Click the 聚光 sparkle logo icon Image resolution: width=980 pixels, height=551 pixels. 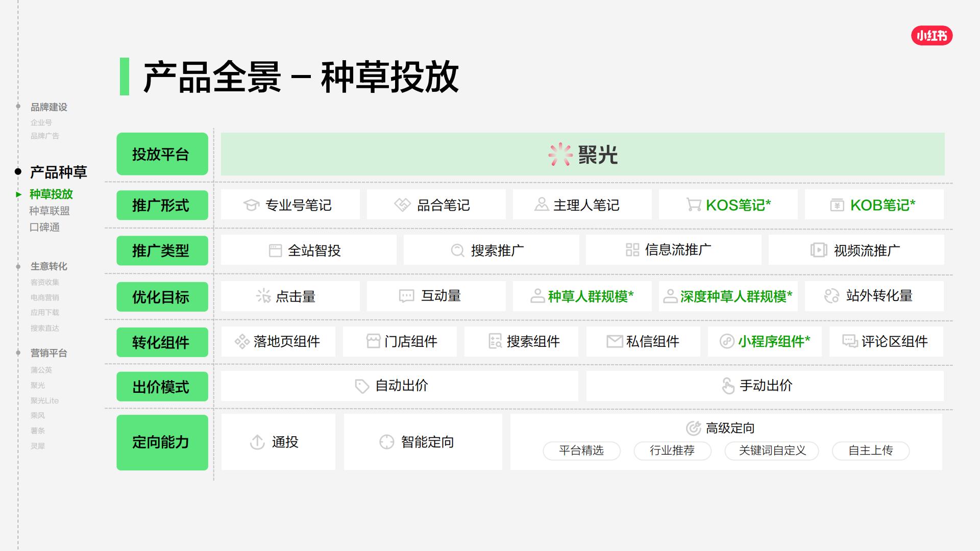[x=560, y=154]
